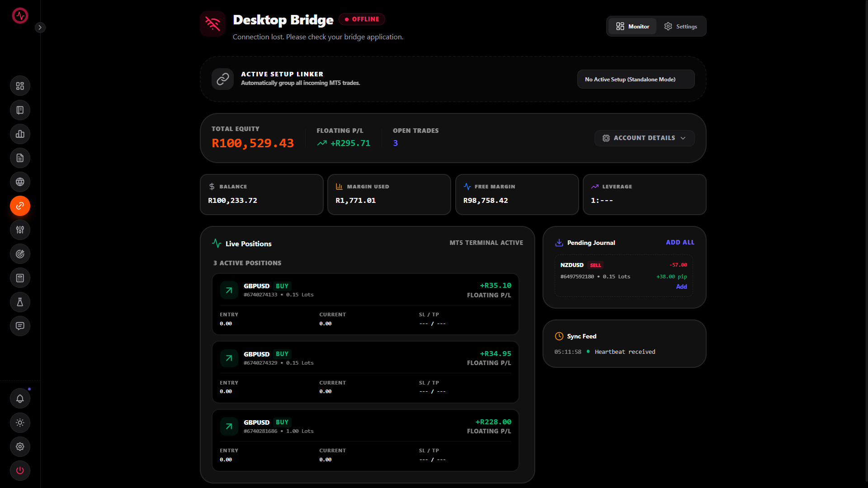Switch to the Monitor tab

coord(632,27)
